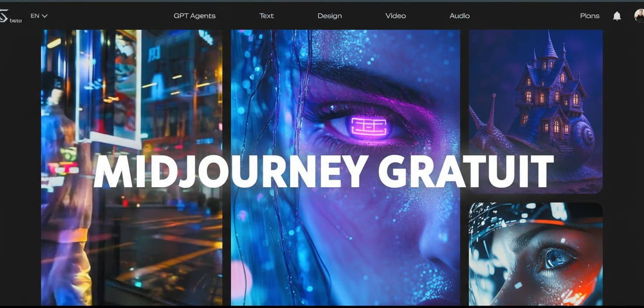Open the Text menu item

(266, 16)
